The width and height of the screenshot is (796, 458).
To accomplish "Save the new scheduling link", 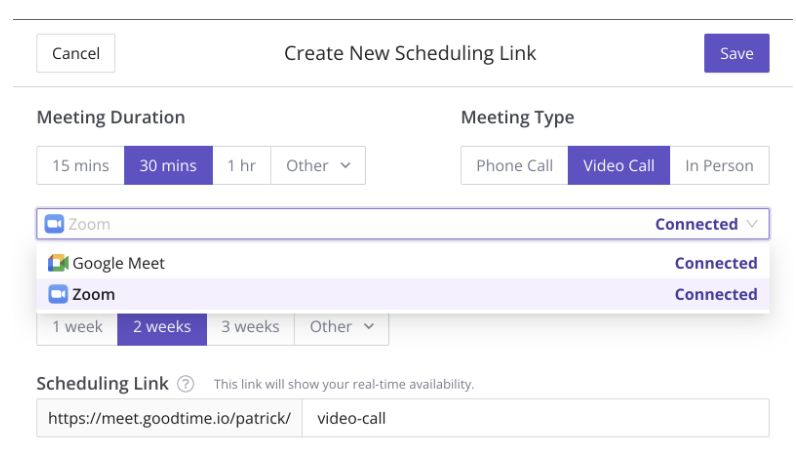I will (x=737, y=53).
